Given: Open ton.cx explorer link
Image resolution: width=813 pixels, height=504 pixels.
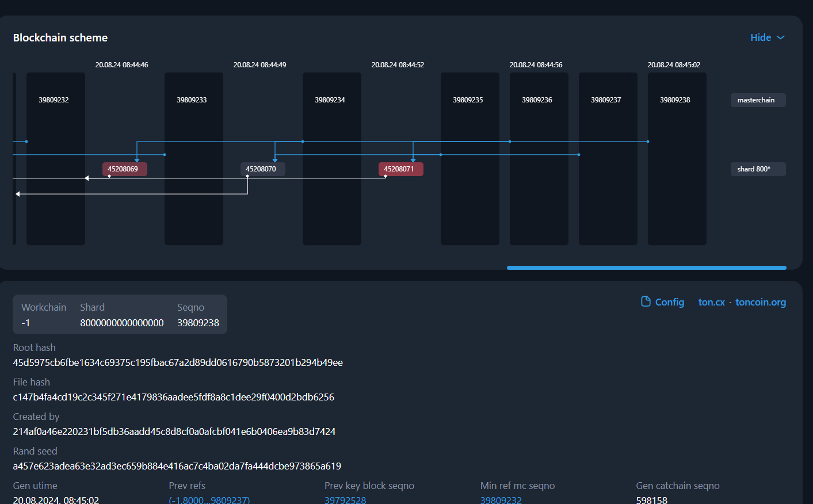Looking at the screenshot, I should click(712, 302).
